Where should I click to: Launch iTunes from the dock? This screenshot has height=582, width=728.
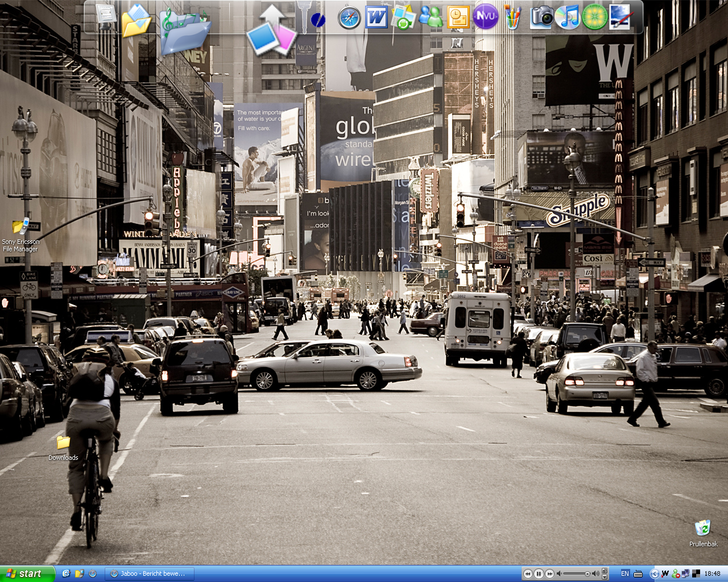point(568,17)
